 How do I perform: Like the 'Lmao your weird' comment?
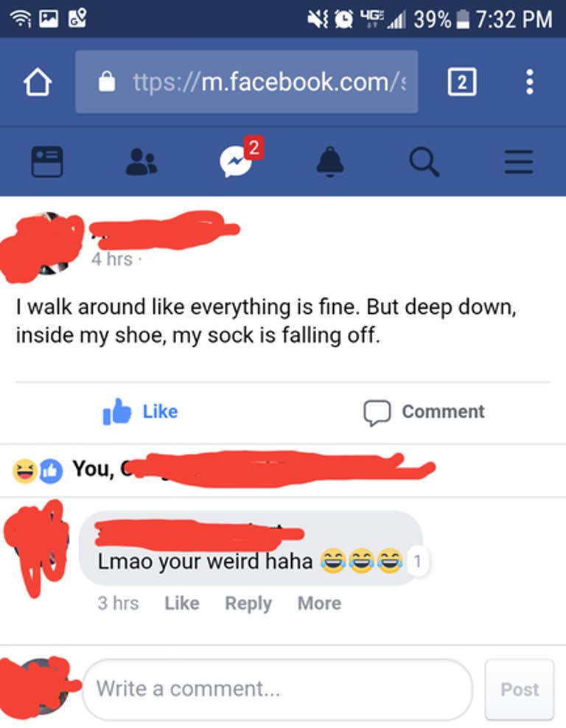[182, 603]
